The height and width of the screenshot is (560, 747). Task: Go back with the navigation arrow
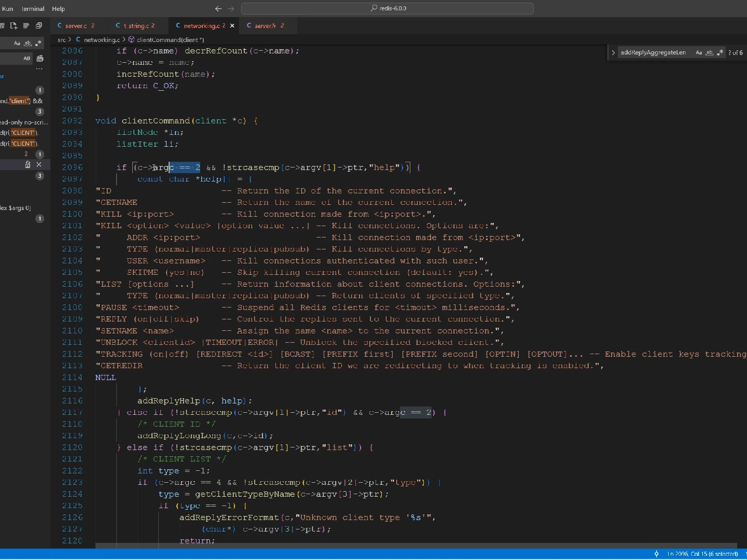point(218,9)
